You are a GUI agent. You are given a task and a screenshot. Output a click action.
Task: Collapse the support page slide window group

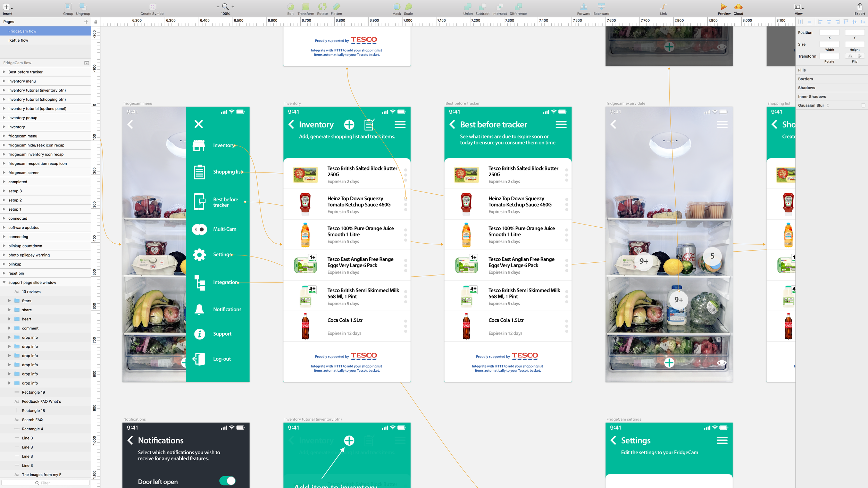(x=4, y=283)
